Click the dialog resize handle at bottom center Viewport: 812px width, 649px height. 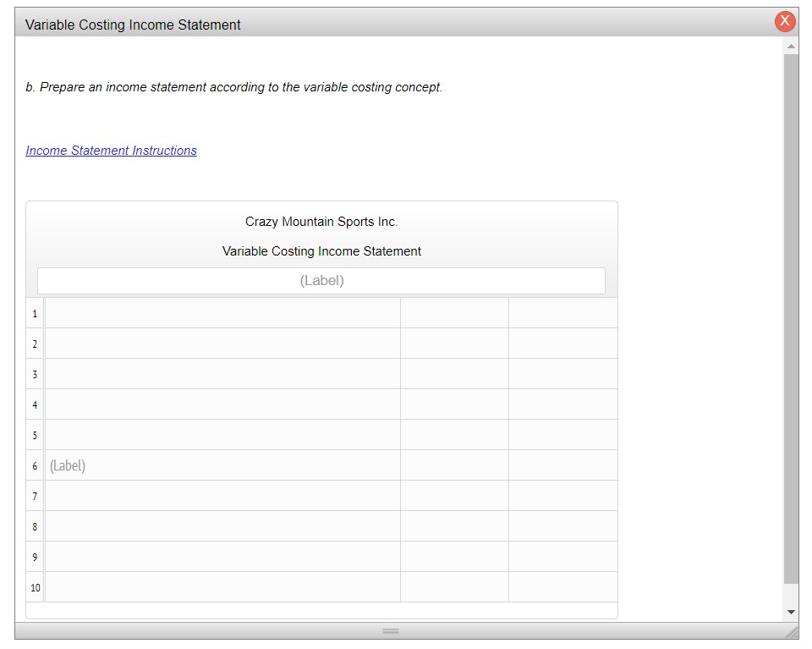point(391,631)
